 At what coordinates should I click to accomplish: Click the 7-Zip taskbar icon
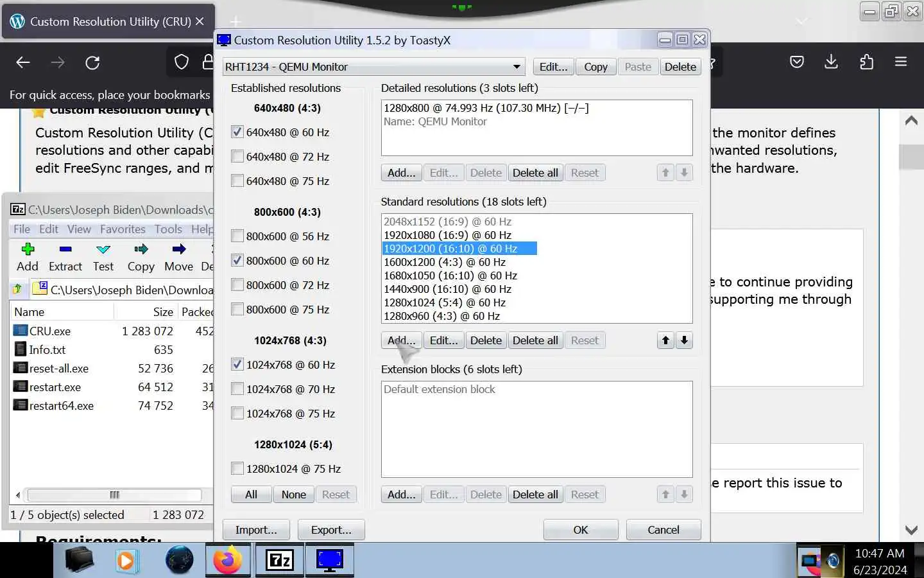(x=279, y=561)
